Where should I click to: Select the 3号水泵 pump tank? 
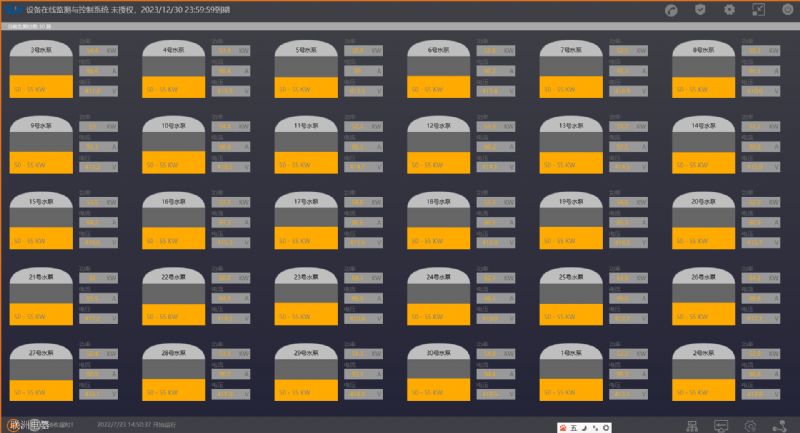pos(41,68)
